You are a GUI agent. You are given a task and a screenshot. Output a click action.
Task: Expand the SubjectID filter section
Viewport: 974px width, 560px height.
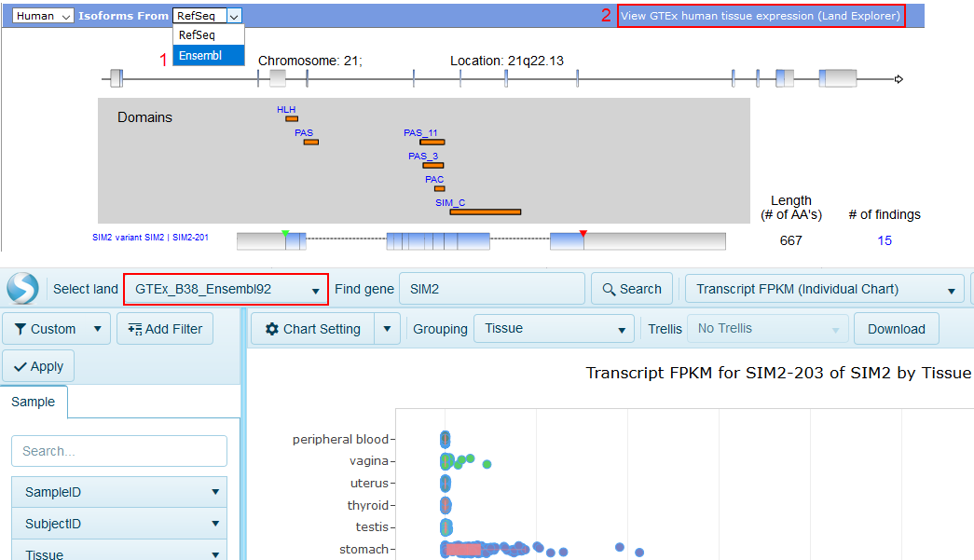click(x=118, y=524)
